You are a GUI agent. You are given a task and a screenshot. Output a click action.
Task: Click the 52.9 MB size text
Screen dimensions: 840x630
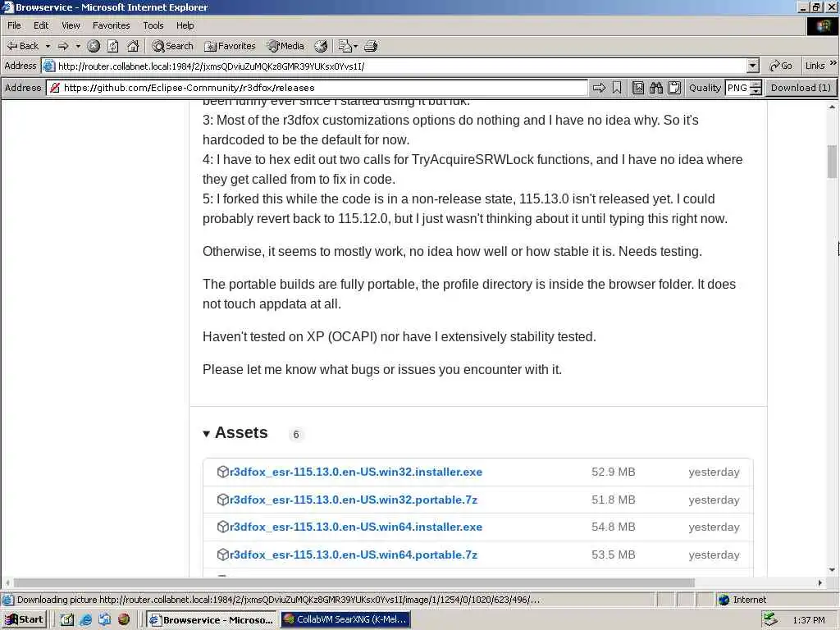click(x=614, y=472)
